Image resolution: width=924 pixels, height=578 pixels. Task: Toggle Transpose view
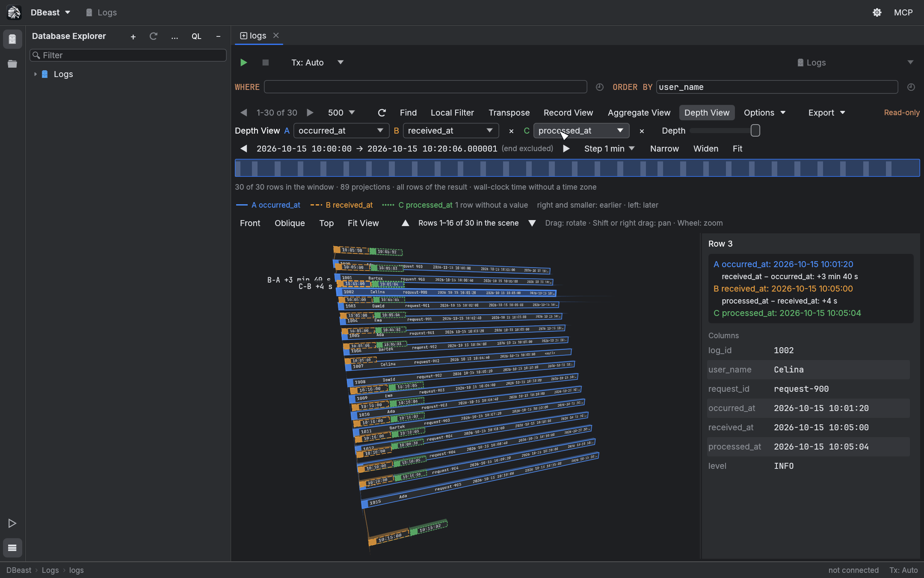point(509,113)
